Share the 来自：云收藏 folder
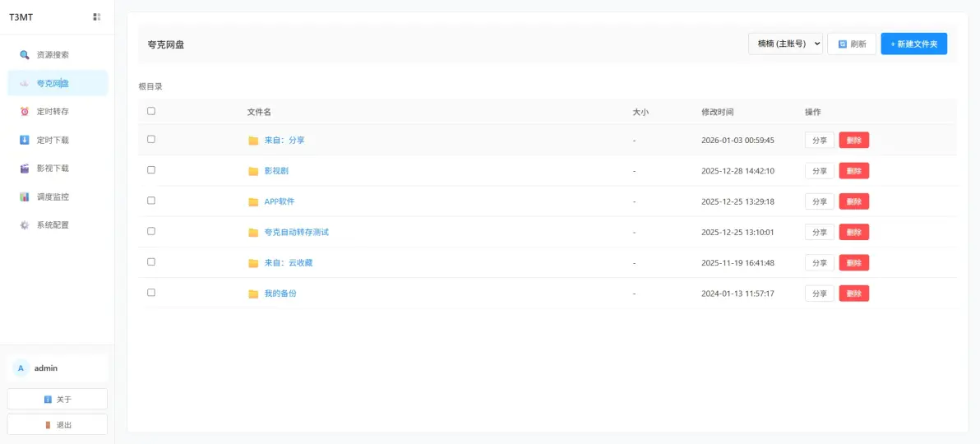Viewport: 980px width, 444px height. click(x=820, y=262)
